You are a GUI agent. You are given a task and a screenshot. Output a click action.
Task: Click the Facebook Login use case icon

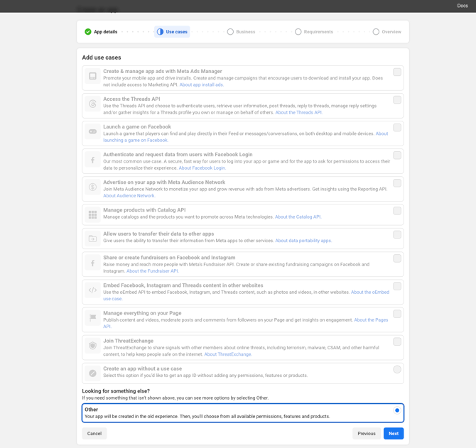[x=92, y=160]
